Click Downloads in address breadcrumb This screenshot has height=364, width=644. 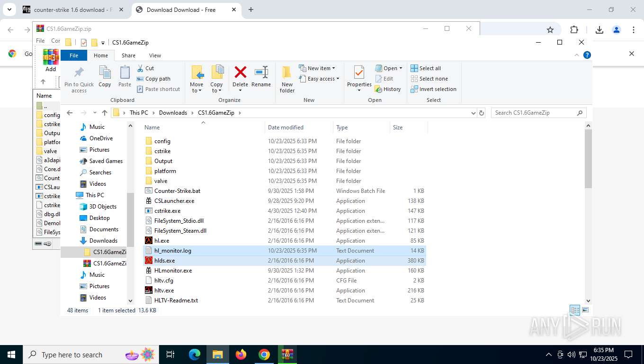[173, 113]
